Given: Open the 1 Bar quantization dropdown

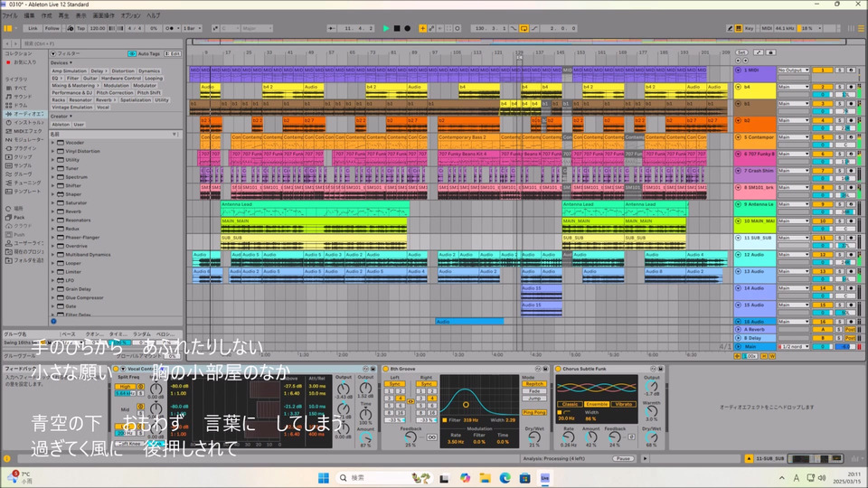Looking at the screenshot, I should point(192,28).
